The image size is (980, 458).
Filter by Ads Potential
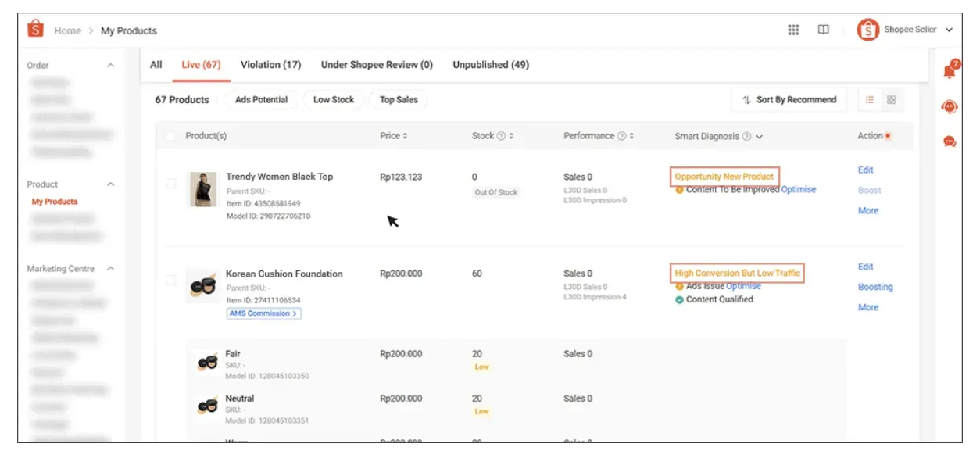pyautogui.click(x=261, y=100)
